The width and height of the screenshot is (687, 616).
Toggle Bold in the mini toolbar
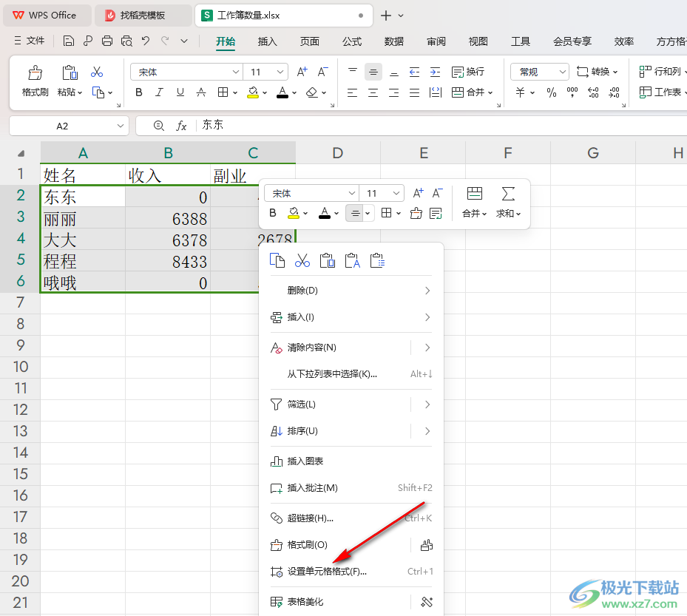pos(273,214)
